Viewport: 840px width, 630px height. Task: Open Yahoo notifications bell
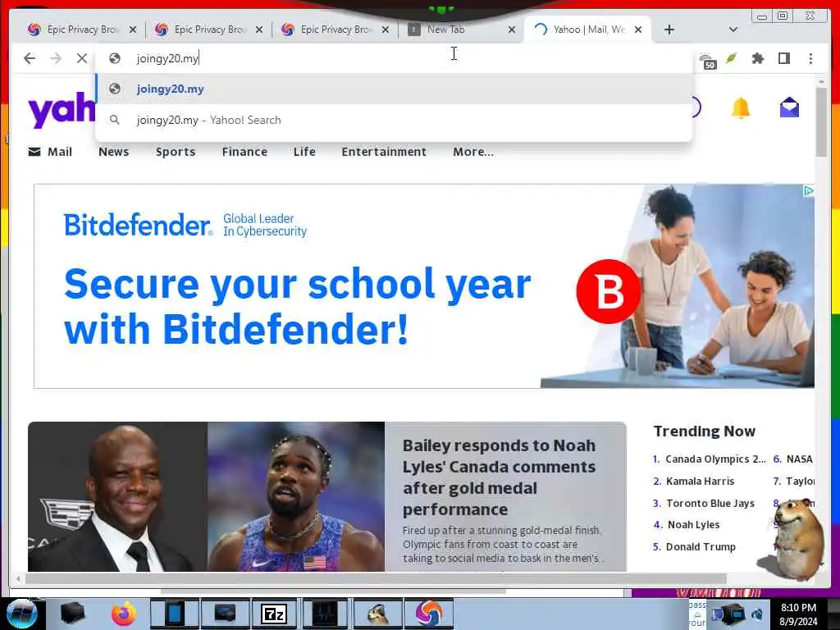741,108
